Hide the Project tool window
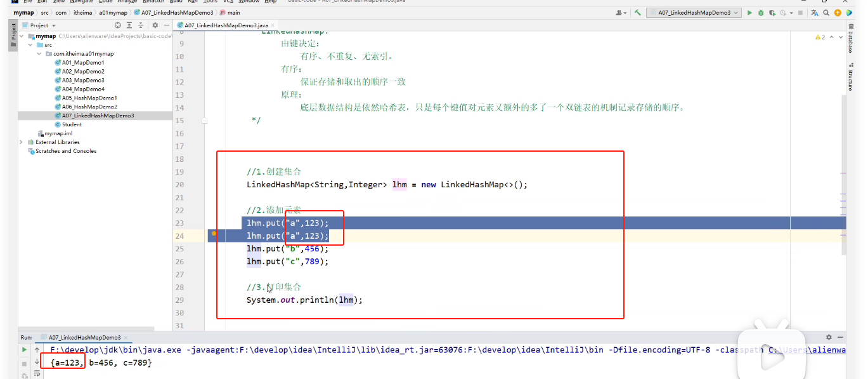Image resolution: width=868 pixels, height=379 pixels. (x=166, y=25)
